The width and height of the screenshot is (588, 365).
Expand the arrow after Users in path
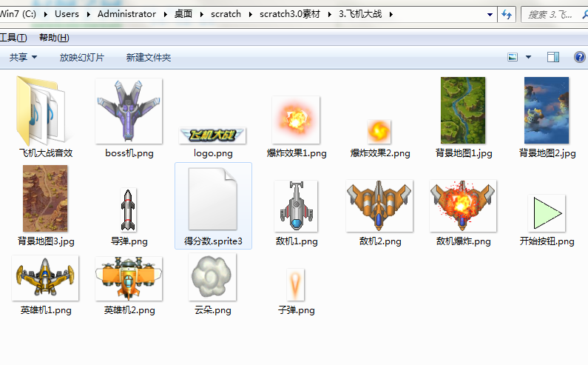89,15
